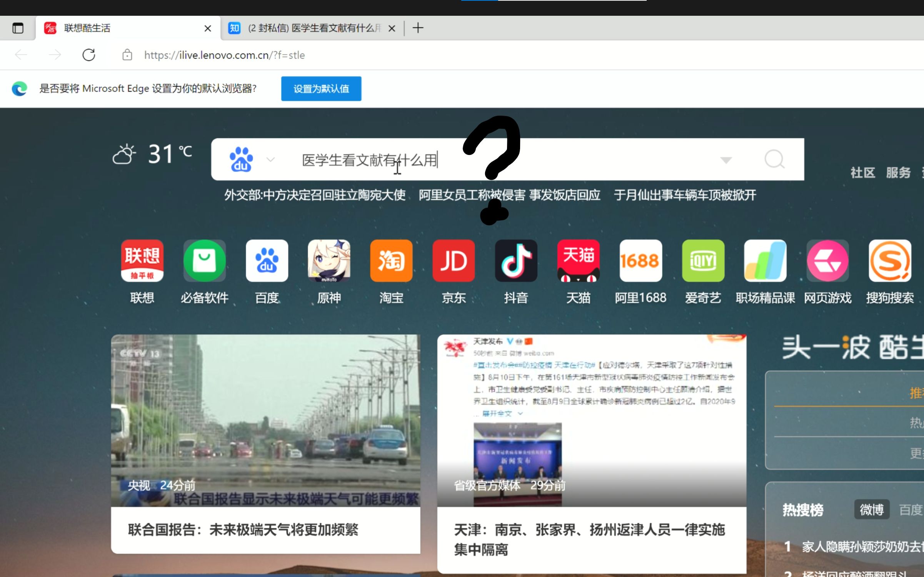Click the magnifier search icon
The image size is (924, 577).
(774, 159)
